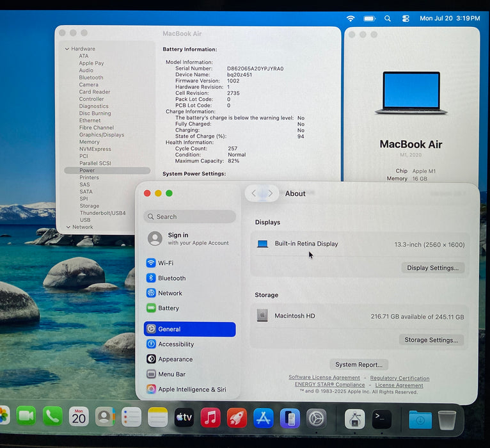This screenshot has width=490, height=448.
Task: Open Apple TV from the Dock
Action: click(184, 417)
